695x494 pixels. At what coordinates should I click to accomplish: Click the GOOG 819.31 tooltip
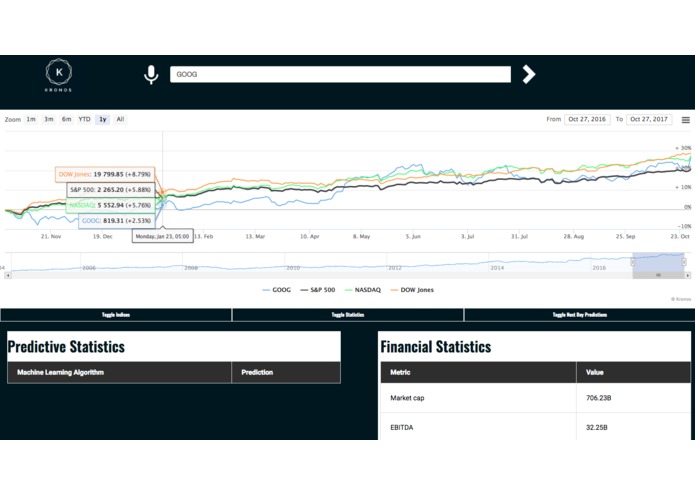117,221
